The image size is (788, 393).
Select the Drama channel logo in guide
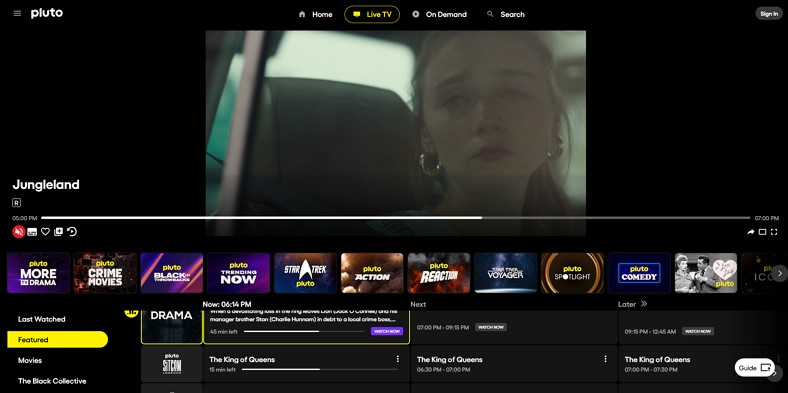(x=172, y=327)
